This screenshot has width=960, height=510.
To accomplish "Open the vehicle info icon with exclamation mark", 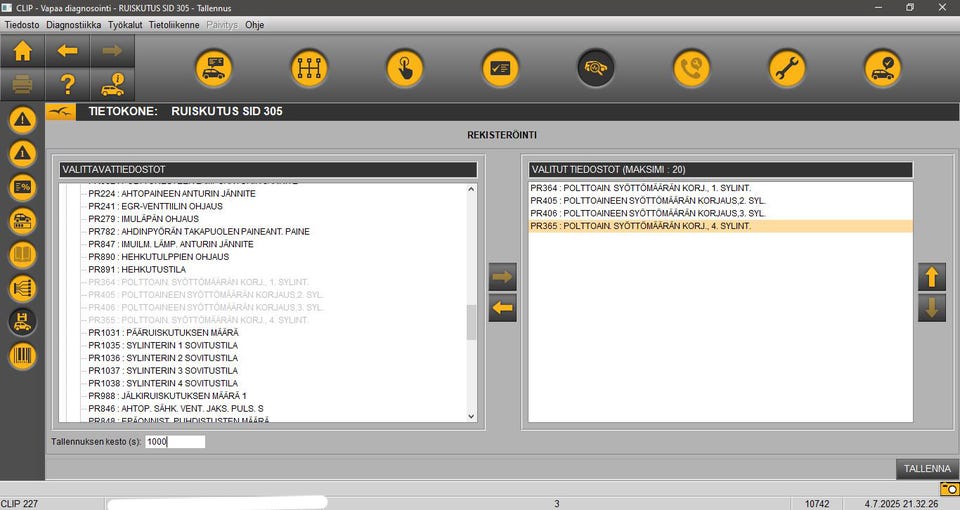I will [x=112, y=84].
